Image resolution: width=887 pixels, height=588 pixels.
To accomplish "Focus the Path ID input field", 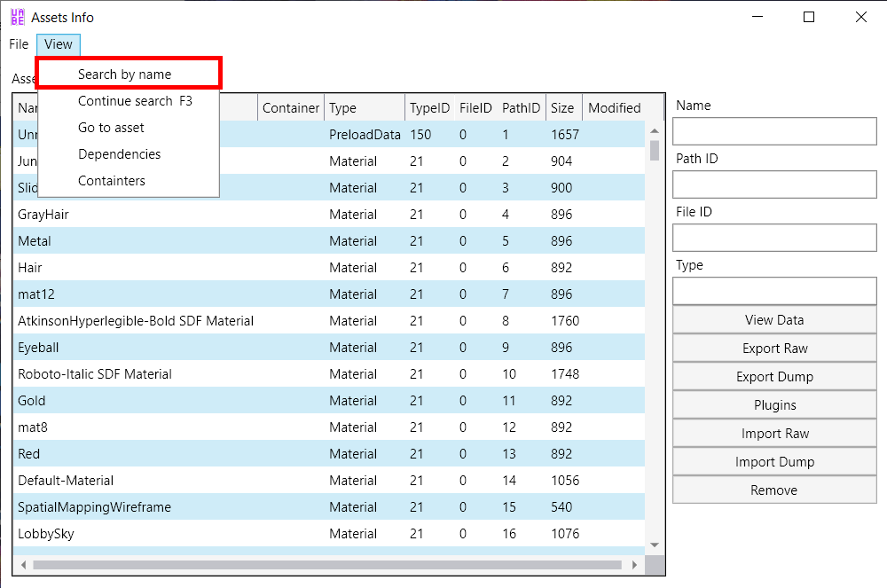I will coord(774,184).
